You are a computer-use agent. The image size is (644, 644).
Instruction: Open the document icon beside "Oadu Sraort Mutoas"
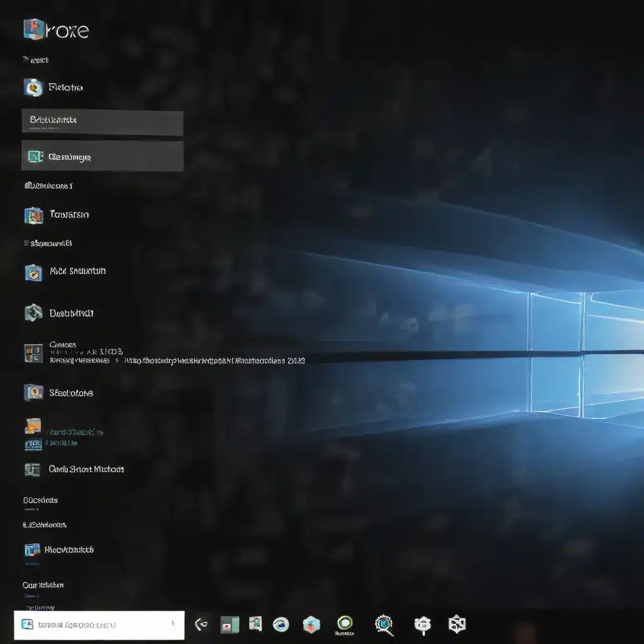tap(33, 470)
